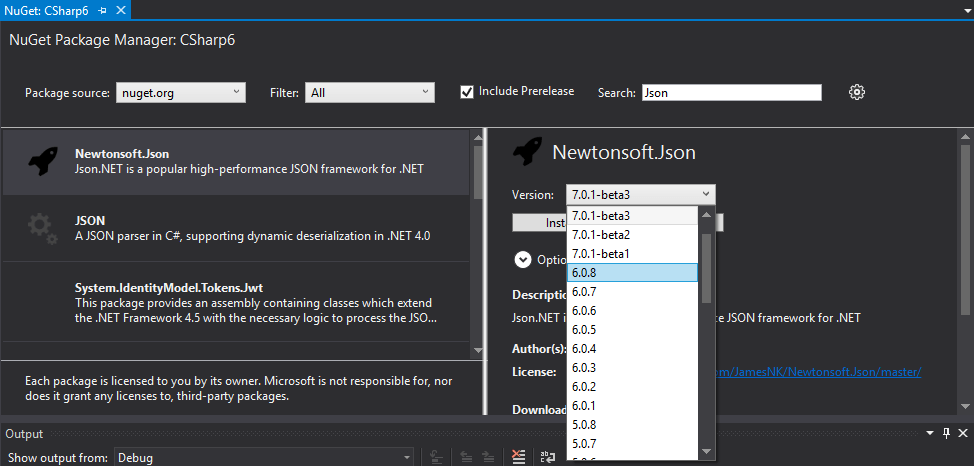Open the Filter dropdown set to All

(370, 93)
